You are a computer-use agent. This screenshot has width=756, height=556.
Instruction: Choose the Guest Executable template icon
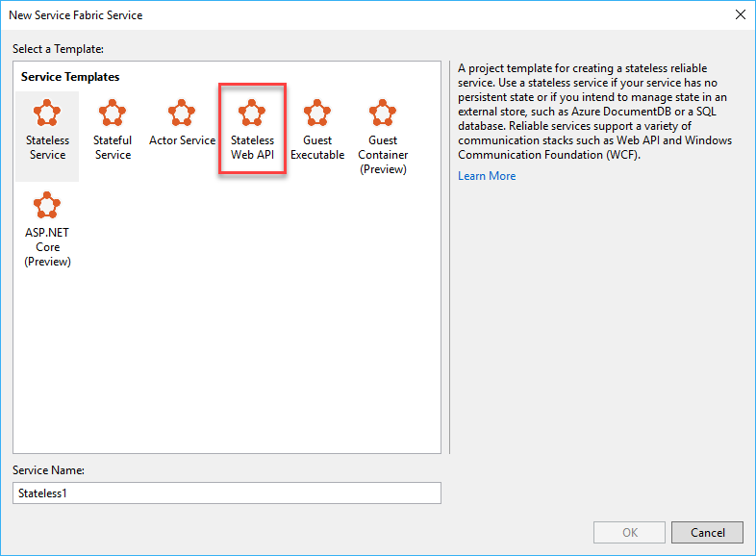click(x=317, y=114)
